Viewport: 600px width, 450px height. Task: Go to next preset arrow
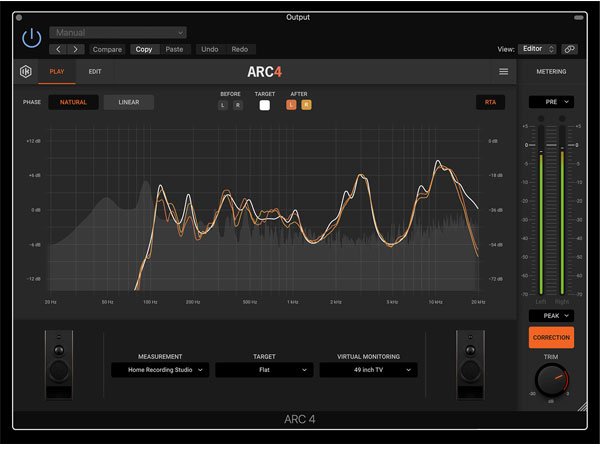click(x=75, y=49)
